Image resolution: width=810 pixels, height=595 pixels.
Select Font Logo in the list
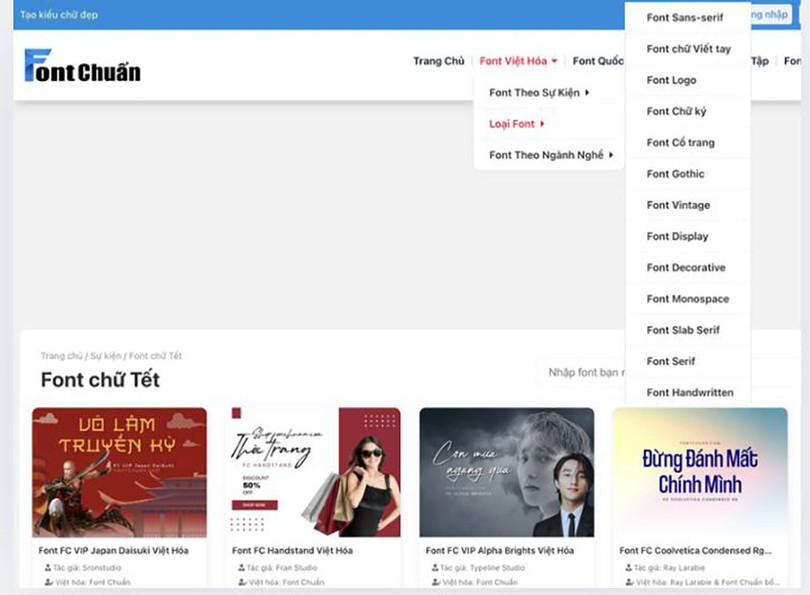pos(671,80)
